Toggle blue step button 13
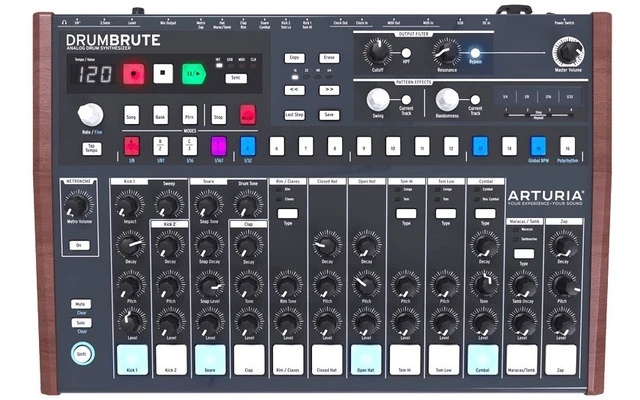 (x=480, y=146)
